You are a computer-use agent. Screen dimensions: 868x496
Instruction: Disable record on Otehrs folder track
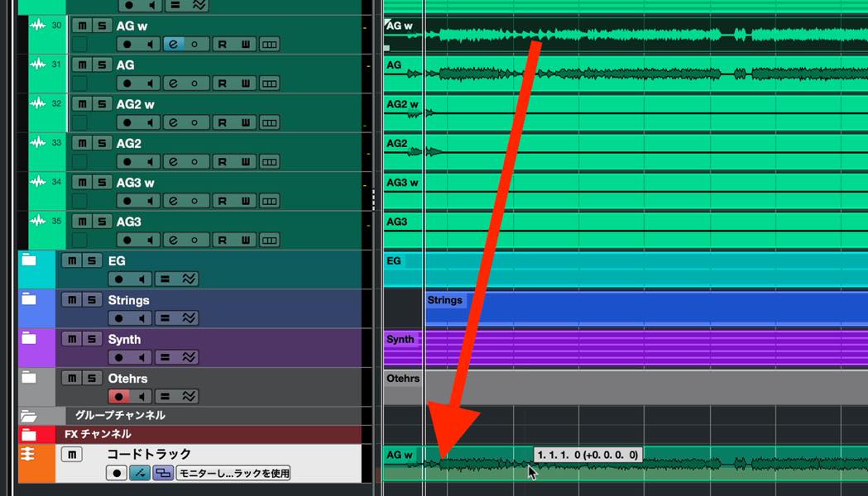click(118, 397)
